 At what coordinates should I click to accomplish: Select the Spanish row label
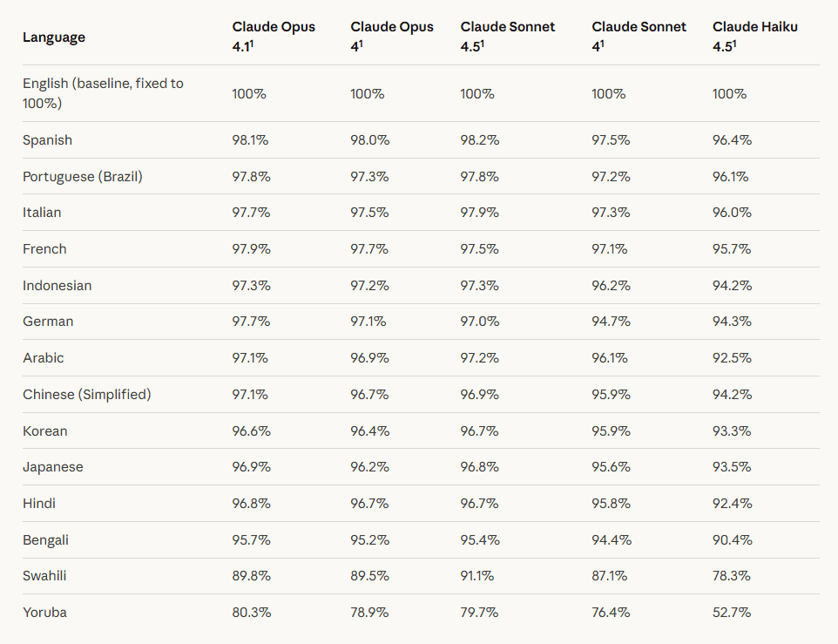(48, 140)
